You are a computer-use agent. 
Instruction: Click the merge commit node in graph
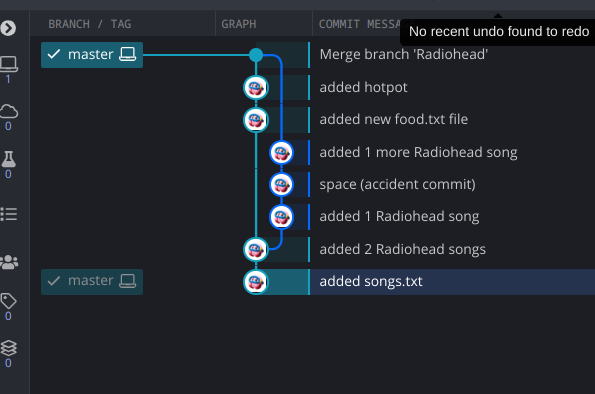(x=256, y=55)
